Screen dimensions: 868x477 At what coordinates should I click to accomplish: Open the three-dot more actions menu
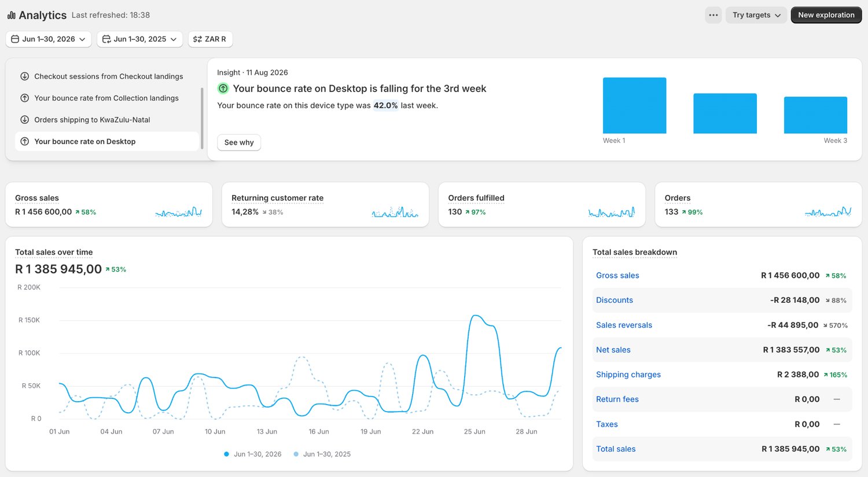click(713, 15)
